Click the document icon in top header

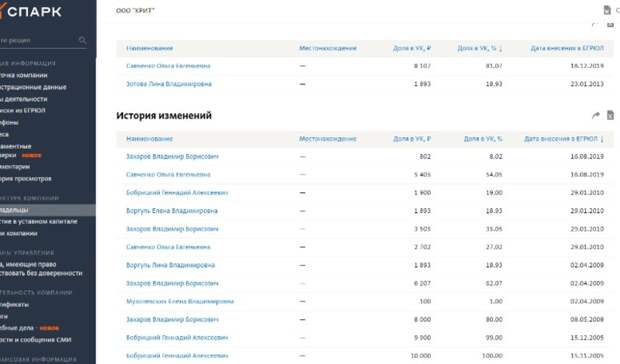coord(607,10)
